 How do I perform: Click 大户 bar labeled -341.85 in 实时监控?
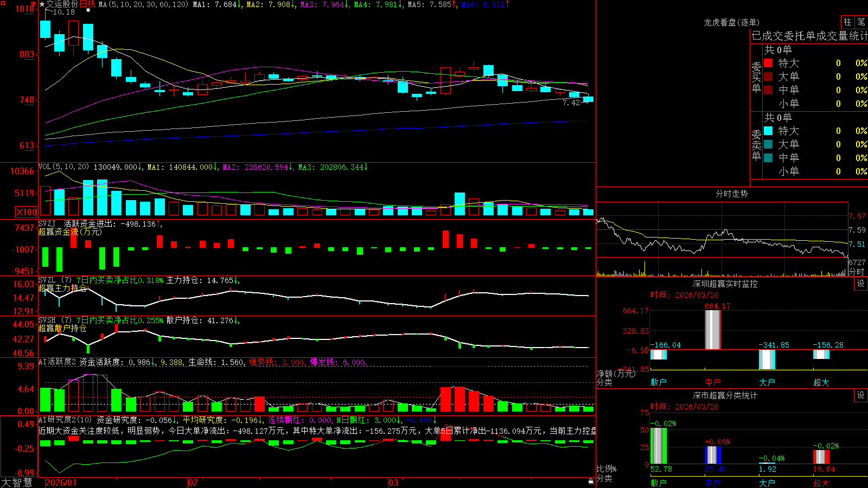[x=767, y=359]
